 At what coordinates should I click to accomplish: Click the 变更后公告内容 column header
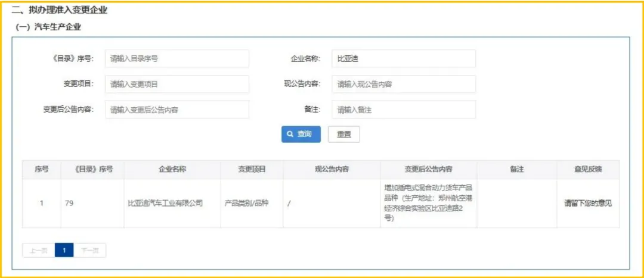click(x=429, y=169)
